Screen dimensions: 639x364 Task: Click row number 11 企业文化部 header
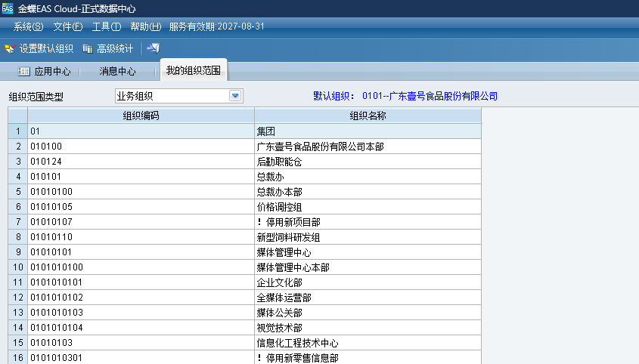(17, 282)
